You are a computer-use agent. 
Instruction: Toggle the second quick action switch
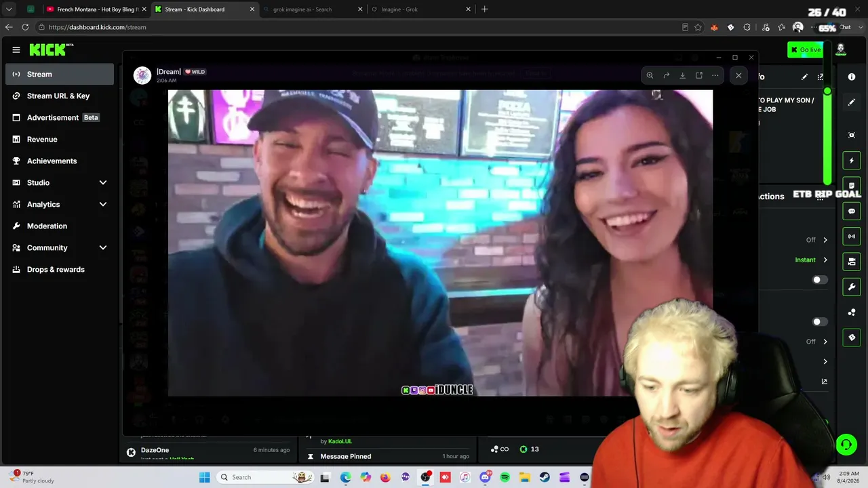tap(820, 322)
